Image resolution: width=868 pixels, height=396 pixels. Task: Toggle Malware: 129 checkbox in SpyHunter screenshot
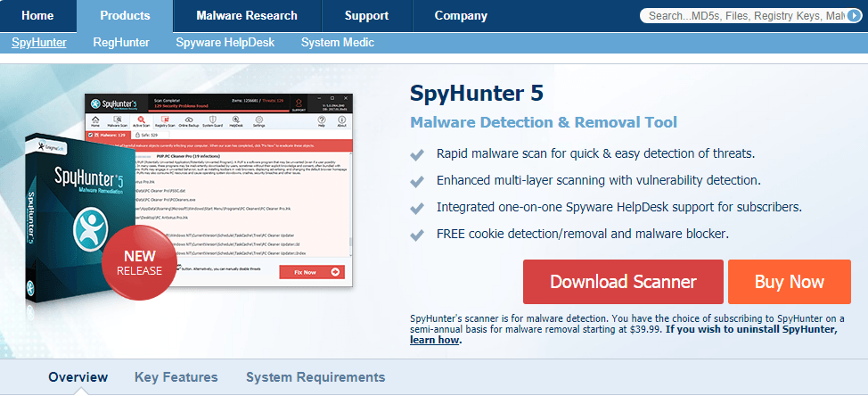90,135
